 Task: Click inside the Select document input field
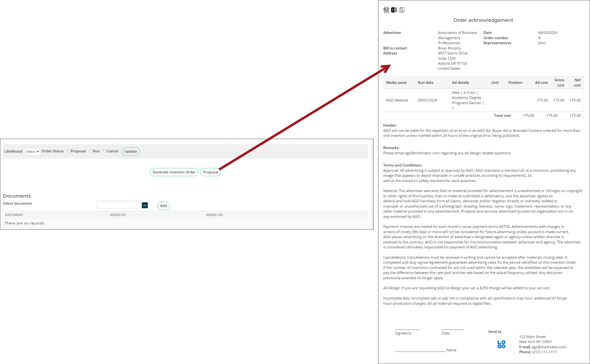click(x=118, y=204)
